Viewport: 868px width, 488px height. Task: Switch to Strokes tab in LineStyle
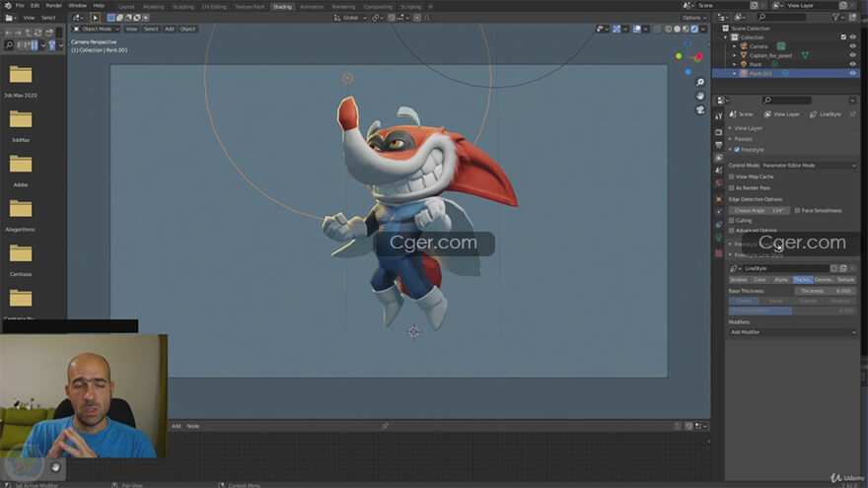[x=739, y=280]
